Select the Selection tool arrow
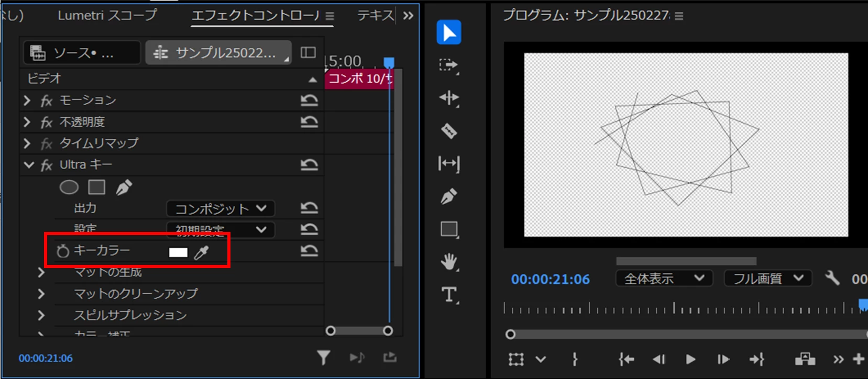Screen dimensions: 868x379 coord(449,32)
